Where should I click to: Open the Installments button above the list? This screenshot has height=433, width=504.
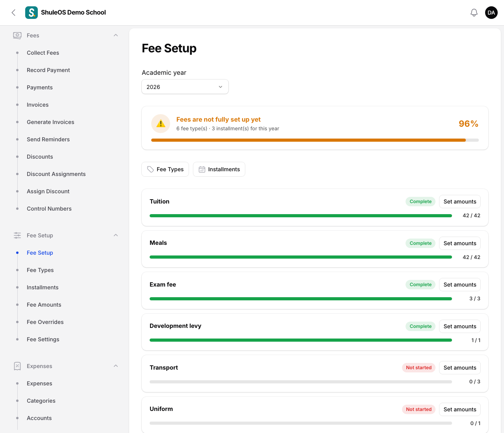point(219,169)
